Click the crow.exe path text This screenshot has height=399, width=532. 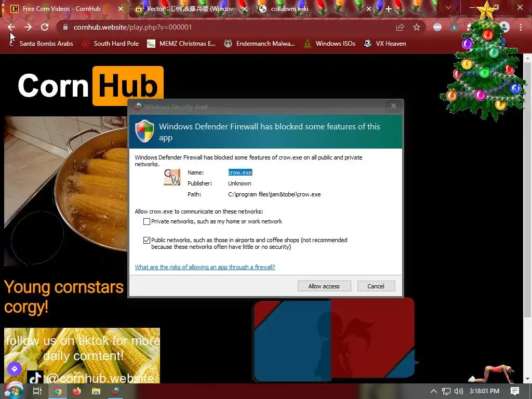point(274,194)
